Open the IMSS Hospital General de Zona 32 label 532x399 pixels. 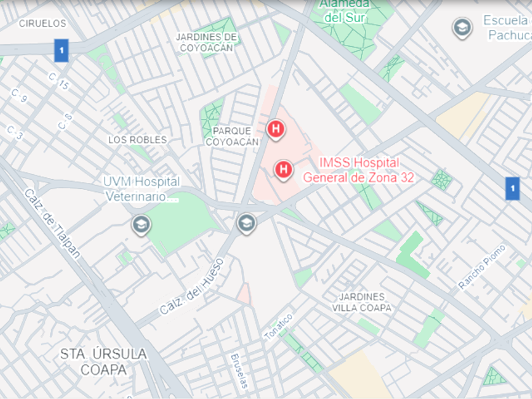(x=358, y=170)
